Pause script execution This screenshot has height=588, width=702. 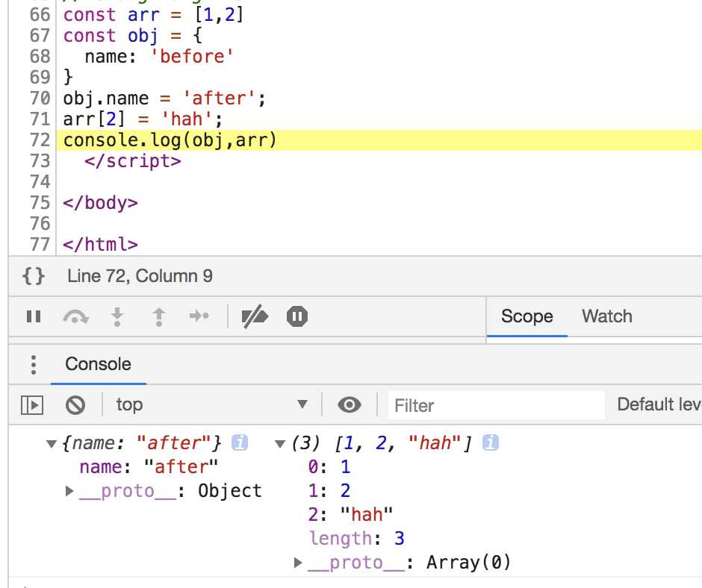click(x=34, y=316)
